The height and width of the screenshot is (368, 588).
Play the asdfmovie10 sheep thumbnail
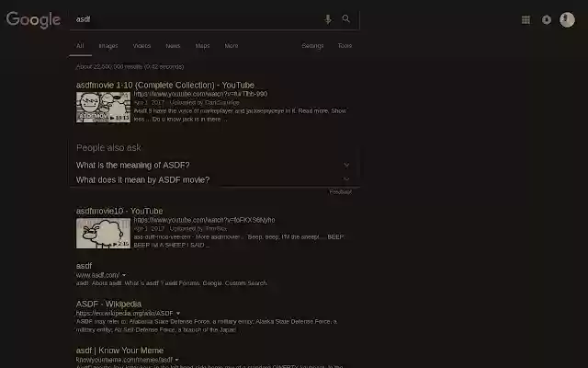click(104, 233)
